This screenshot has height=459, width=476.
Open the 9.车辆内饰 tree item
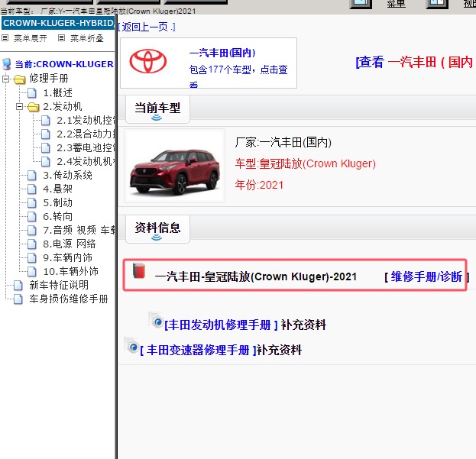[x=68, y=258]
